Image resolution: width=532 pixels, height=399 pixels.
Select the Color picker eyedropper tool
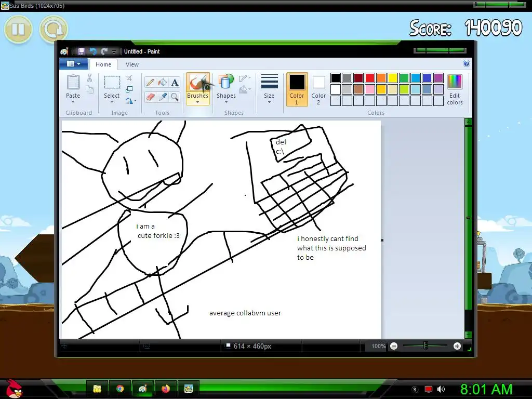tap(163, 97)
